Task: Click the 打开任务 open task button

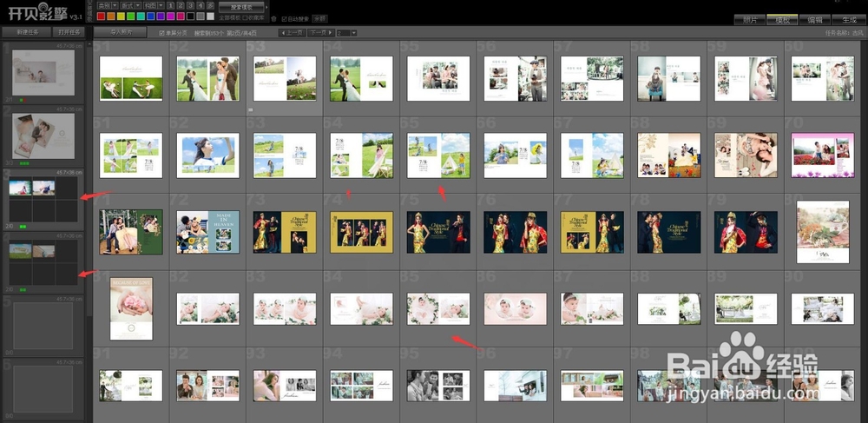Action: click(69, 32)
